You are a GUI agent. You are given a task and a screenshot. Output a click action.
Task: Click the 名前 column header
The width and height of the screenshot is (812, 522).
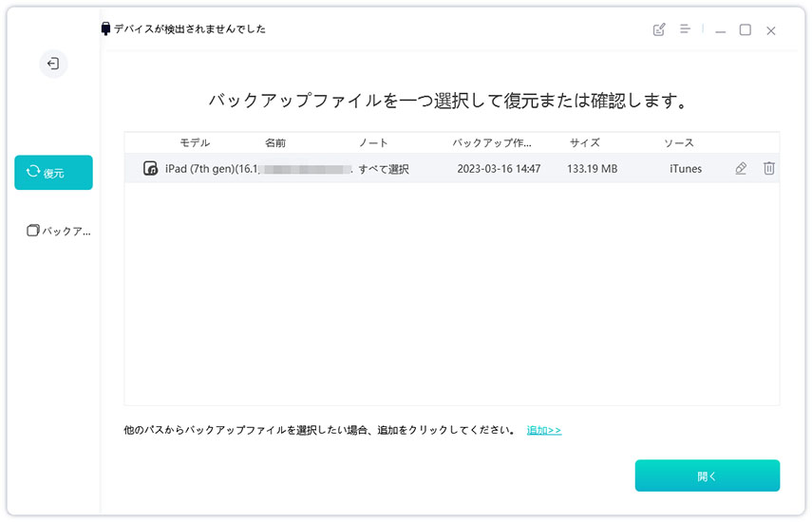tap(274, 143)
